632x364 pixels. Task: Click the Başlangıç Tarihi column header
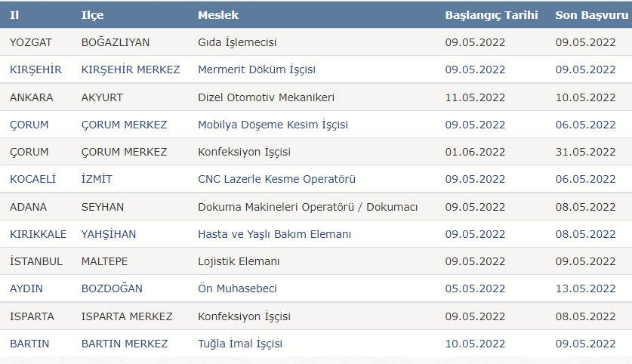tap(492, 15)
